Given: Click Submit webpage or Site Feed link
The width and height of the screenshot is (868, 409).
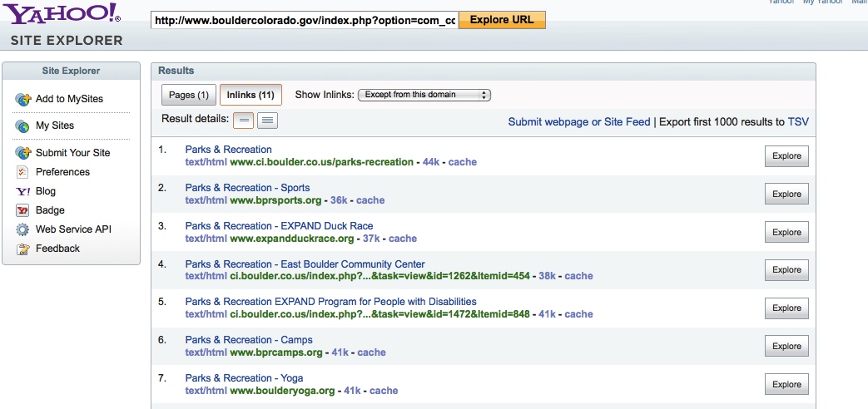Looking at the screenshot, I should (x=579, y=121).
